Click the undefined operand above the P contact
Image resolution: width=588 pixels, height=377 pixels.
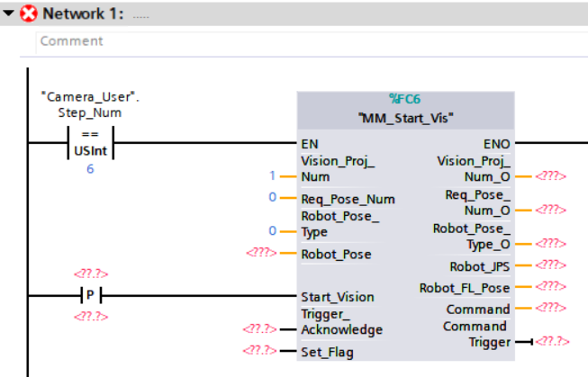click(91, 274)
